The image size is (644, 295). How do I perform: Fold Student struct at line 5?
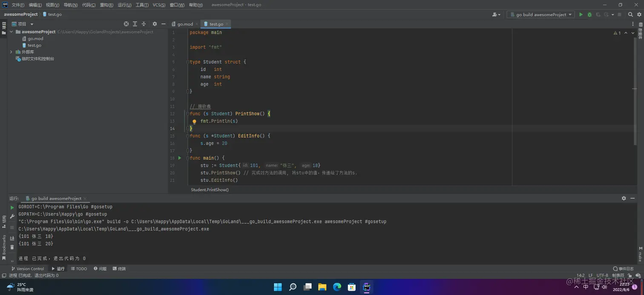187,62
